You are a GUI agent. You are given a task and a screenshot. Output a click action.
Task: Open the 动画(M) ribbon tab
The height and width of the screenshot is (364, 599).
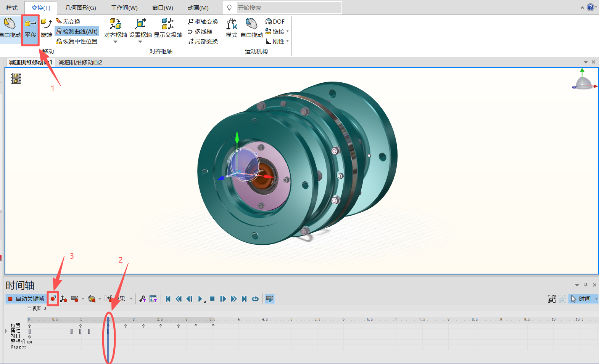(198, 8)
